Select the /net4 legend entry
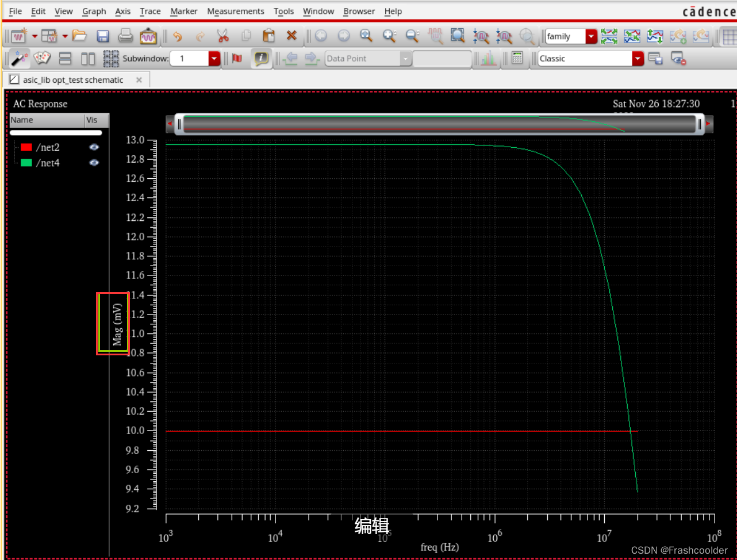Viewport: 737px width, 560px height. point(48,163)
